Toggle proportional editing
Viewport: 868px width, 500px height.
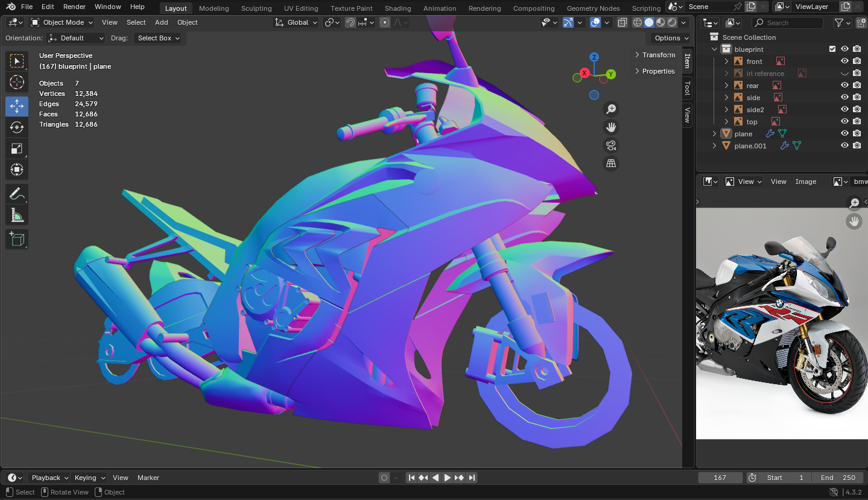(385, 22)
